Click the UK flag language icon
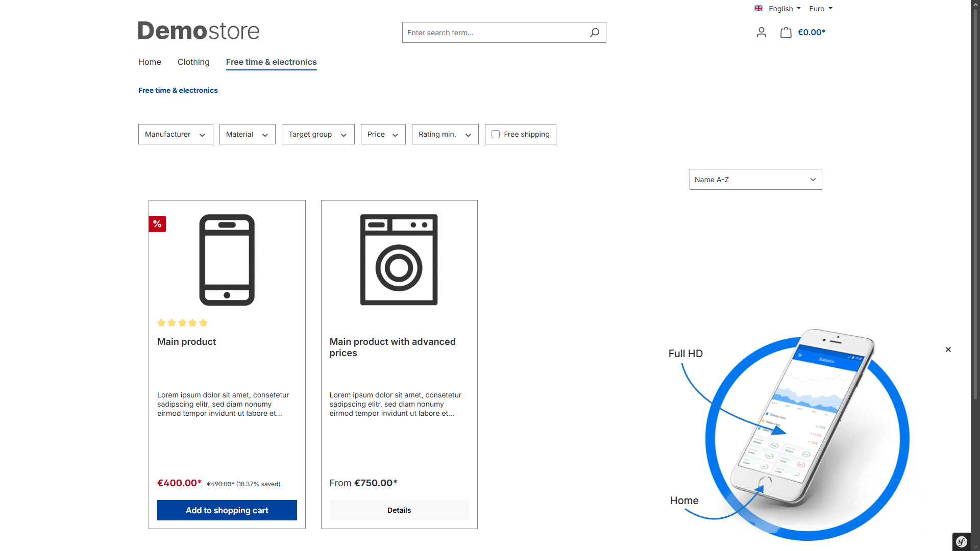This screenshot has height=551, width=980. (x=758, y=8)
